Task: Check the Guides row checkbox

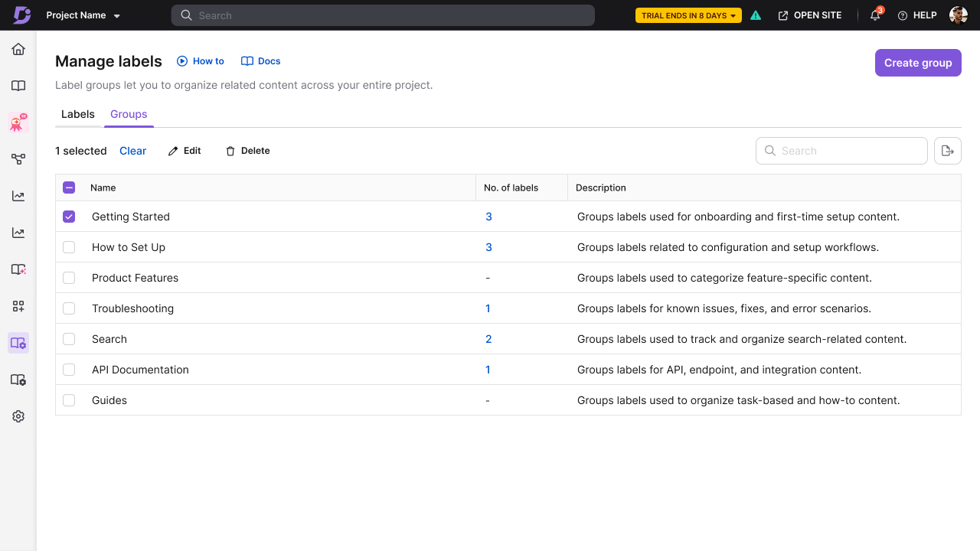Action: 69,400
